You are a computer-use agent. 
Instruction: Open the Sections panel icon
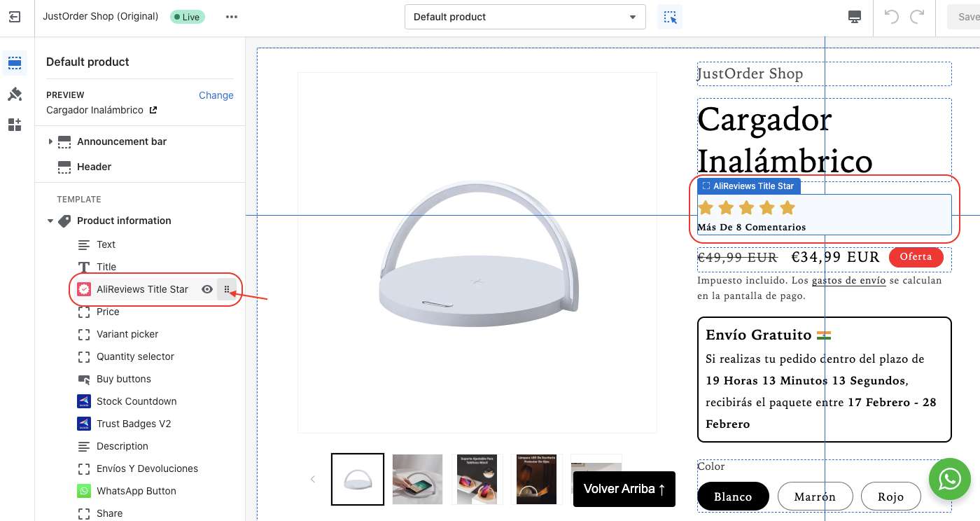15,63
